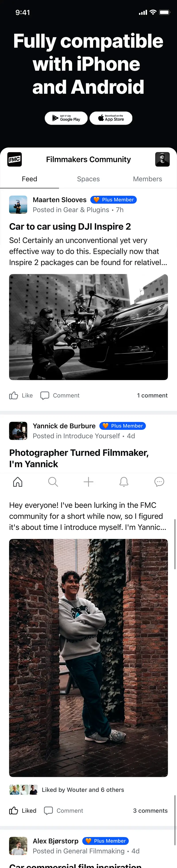Tap Maarten Slooves's profile avatar
The image size is (177, 868).
pyautogui.click(x=18, y=204)
